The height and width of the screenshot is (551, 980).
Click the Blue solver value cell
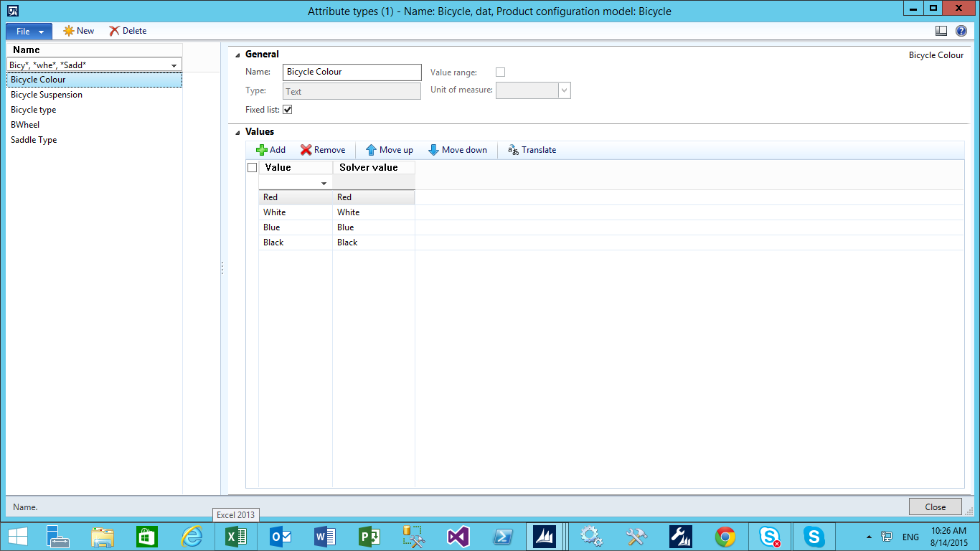point(374,227)
